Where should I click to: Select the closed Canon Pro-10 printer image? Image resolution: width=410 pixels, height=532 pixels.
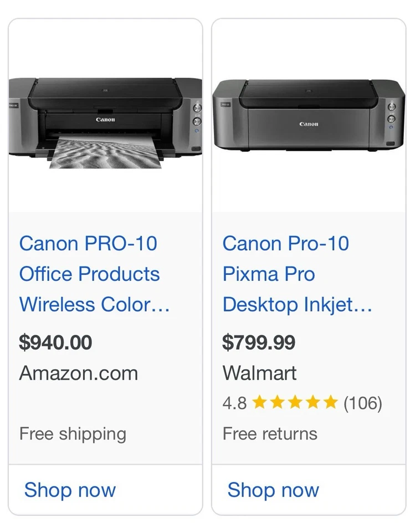(309, 116)
